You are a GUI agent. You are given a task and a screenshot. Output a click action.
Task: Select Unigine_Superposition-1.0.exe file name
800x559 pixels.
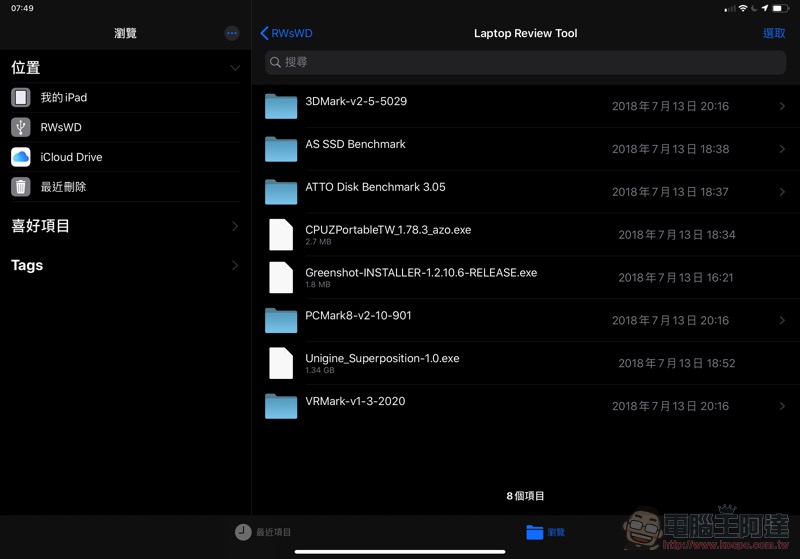tap(383, 358)
